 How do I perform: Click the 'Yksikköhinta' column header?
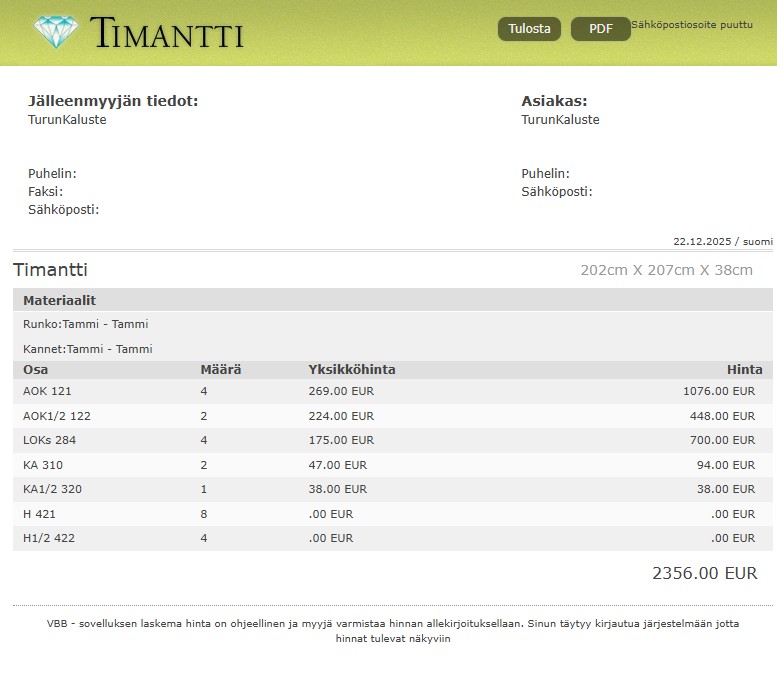352,369
